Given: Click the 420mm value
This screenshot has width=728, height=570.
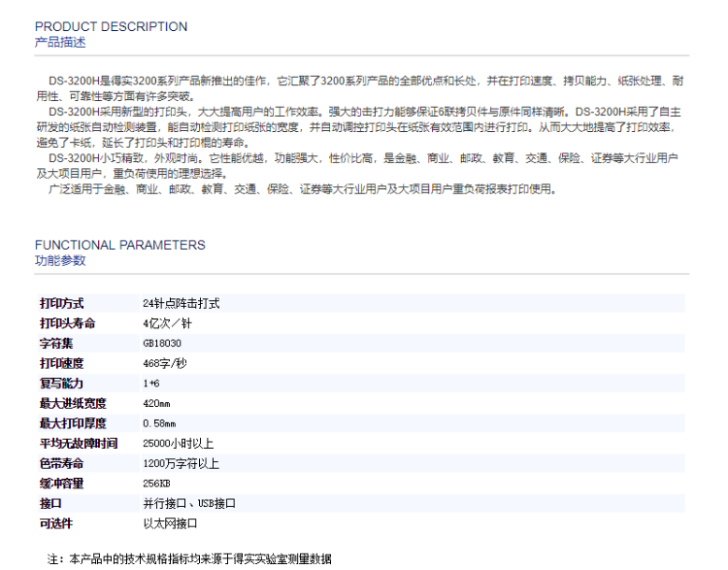Looking at the screenshot, I should (x=156, y=404).
